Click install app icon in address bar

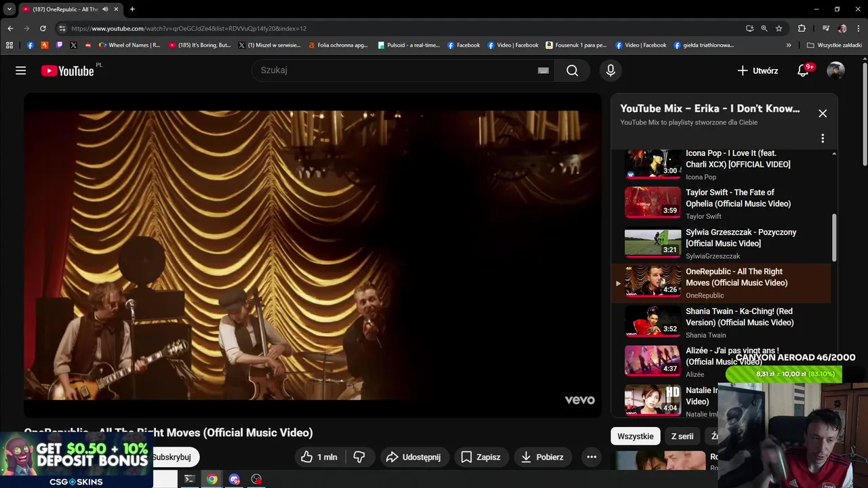749,28
